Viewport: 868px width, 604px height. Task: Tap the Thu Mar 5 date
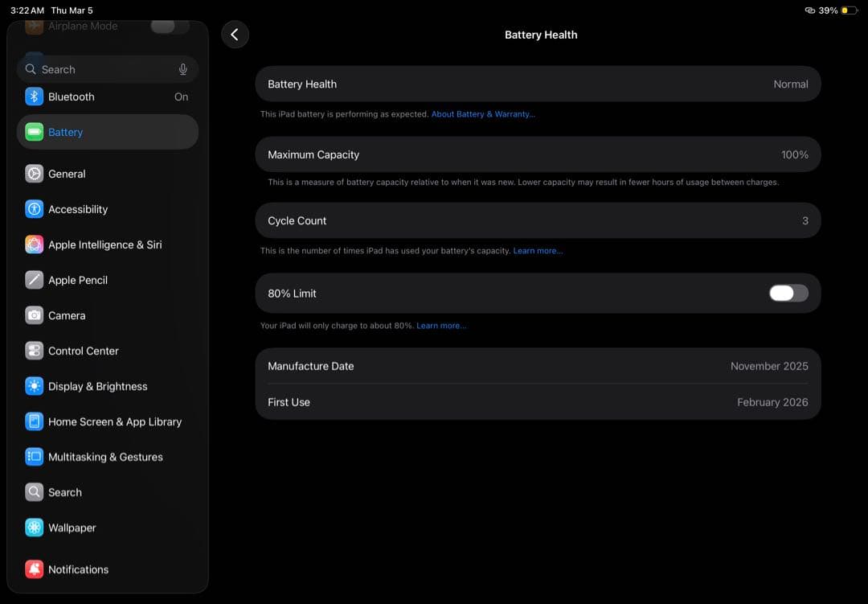click(x=72, y=10)
